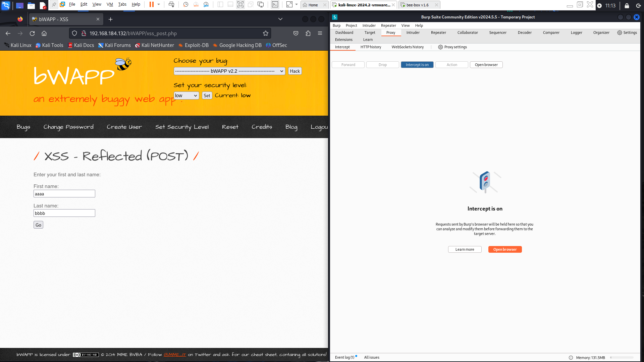Click the Firefox home icon
Image resolution: width=644 pixels, height=362 pixels.
(x=44, y=33)
